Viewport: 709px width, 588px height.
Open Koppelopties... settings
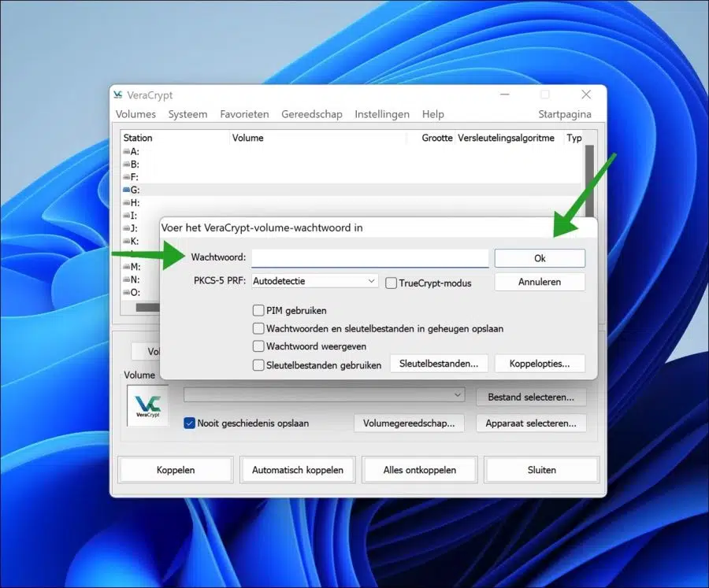(540, 364)
